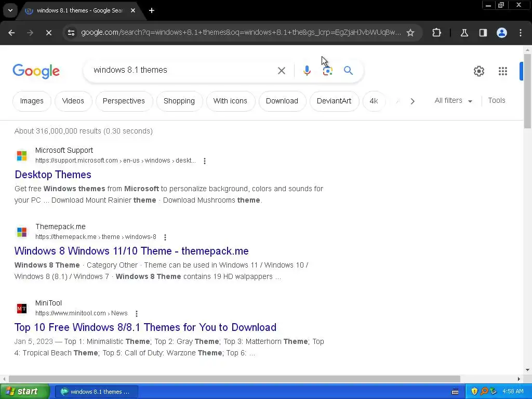Switch to Shopping results
Image resolution: width=532 pixels, height=399 pixels.
(179, 101)
